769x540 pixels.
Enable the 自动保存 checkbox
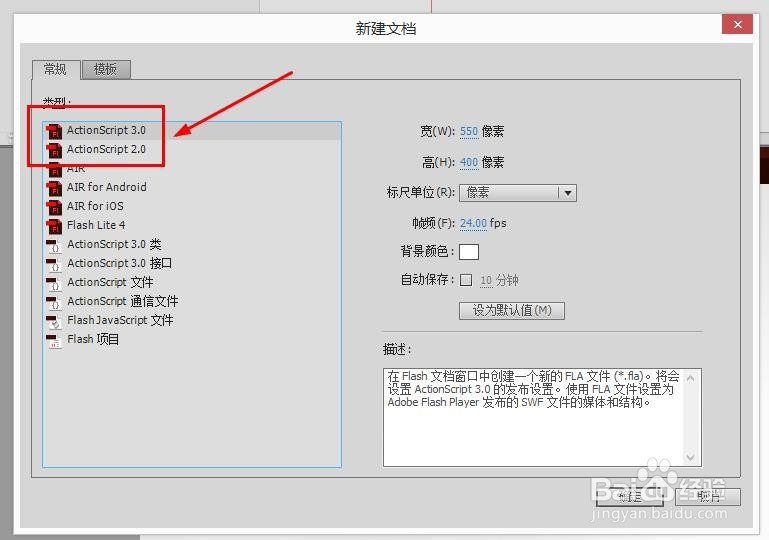pos(466,281)
